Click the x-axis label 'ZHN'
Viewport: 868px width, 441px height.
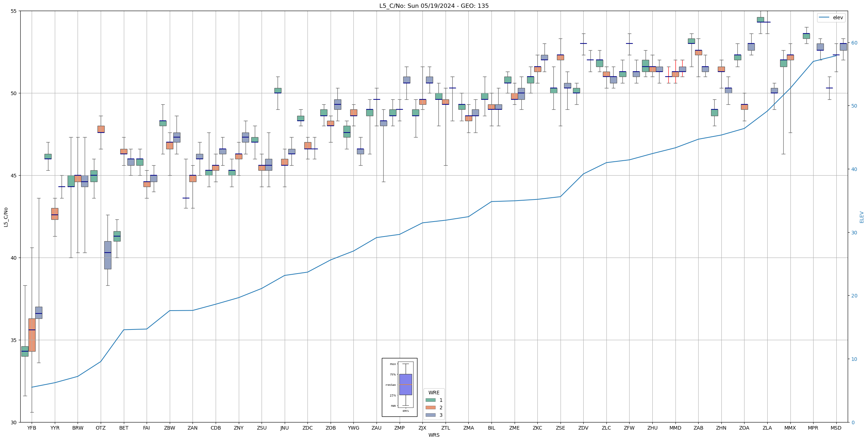pyautogui.click(x=721, y=428)
